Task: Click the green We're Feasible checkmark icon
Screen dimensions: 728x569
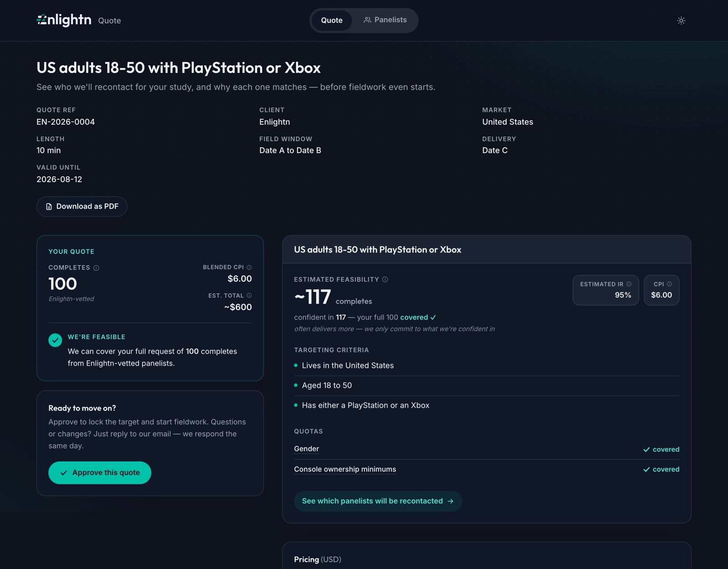Action: [55, 340]
